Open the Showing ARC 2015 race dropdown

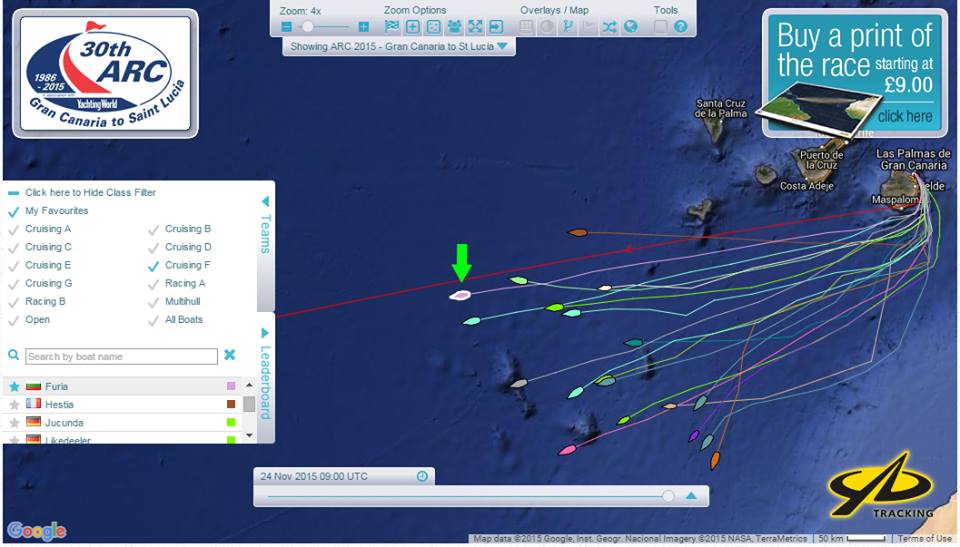pos(399,47)
